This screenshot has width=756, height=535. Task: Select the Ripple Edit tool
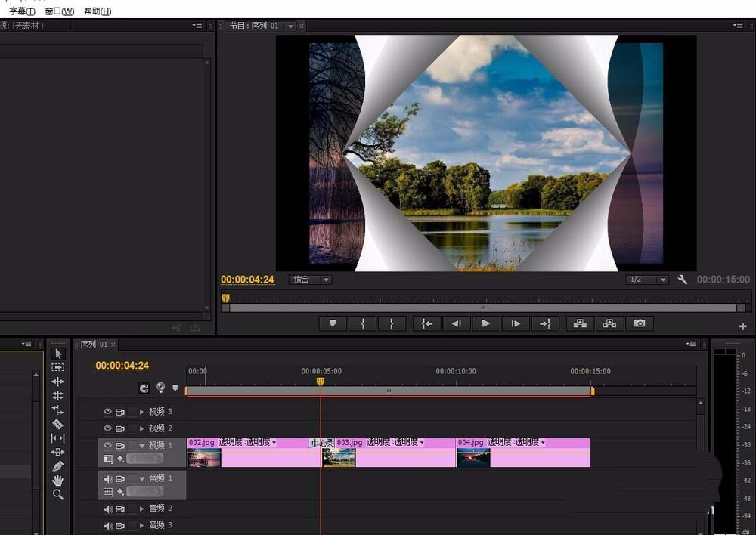coord(58,382)
